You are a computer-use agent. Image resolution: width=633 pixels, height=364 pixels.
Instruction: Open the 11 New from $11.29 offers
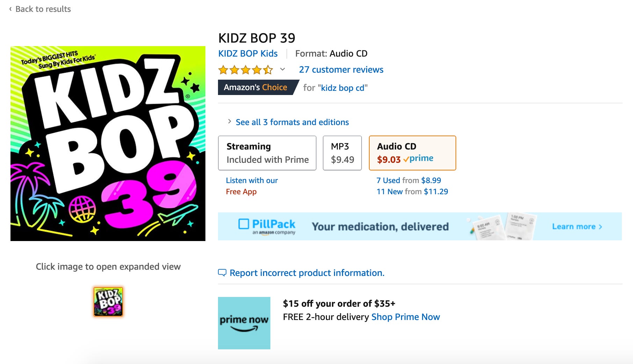click(412, 191)
